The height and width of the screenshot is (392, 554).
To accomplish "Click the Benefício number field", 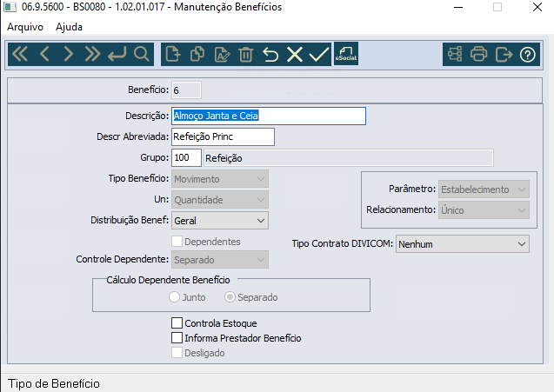I will 186,90.
